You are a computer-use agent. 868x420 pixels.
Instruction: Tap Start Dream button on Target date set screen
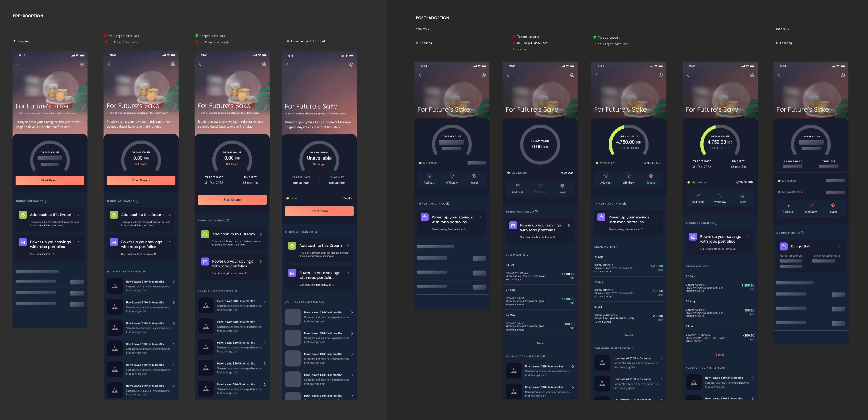click(232, 200)
